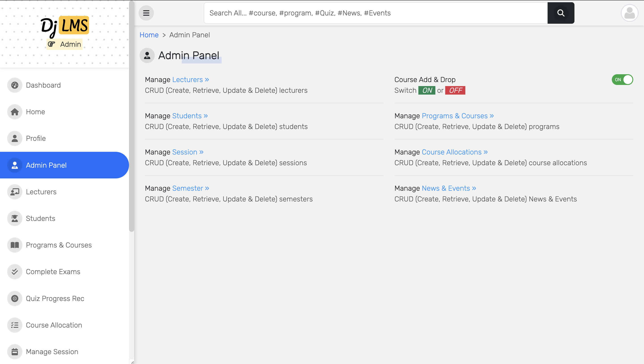This screenshot has height=364, width=644.
Task: Click the Profile person icon
Action: pos(15,138)
